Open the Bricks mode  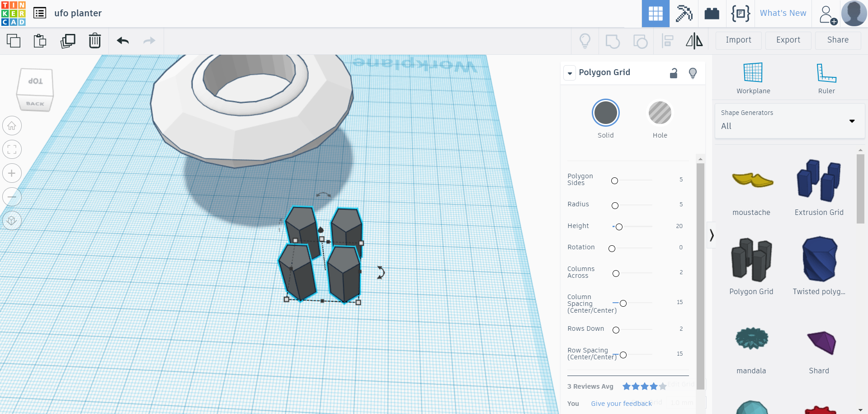tap(712, 14)
